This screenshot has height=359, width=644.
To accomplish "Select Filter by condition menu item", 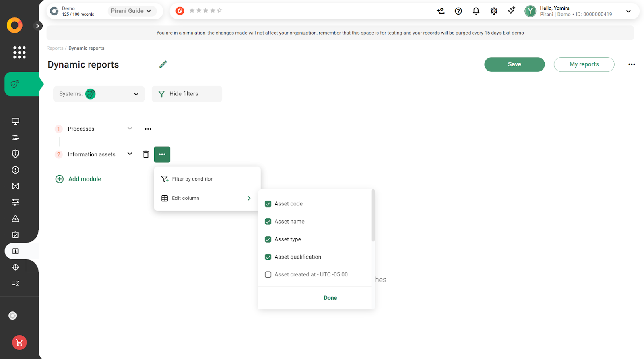I will click(192, 179).
